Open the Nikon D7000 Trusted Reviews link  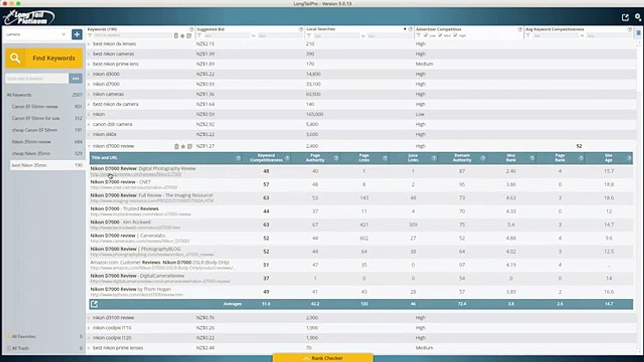(124, 209)
